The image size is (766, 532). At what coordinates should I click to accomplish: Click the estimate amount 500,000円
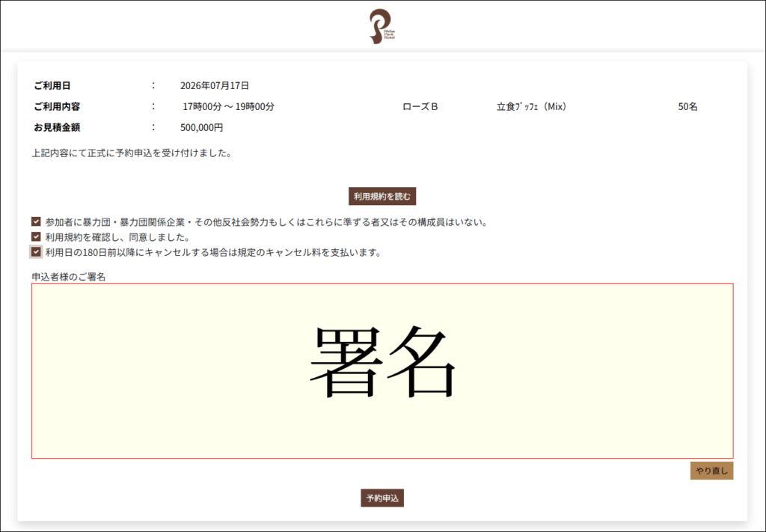[201, 128]
